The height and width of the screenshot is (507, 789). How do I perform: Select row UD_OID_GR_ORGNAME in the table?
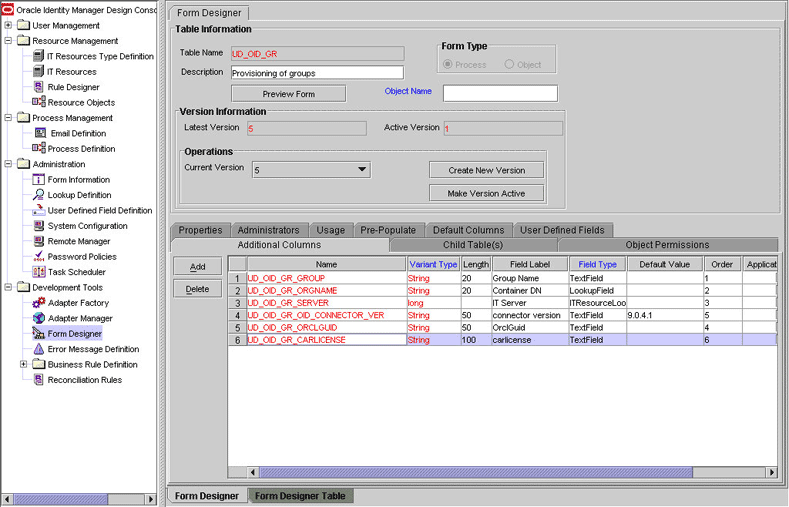(503, 290)
